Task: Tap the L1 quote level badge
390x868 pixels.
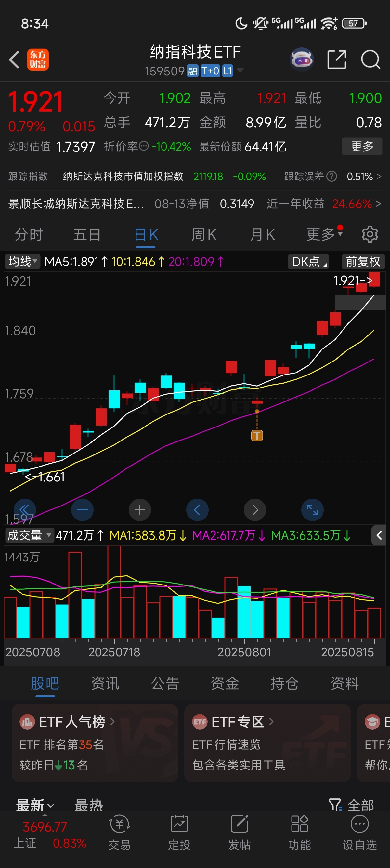Action: 227,71
